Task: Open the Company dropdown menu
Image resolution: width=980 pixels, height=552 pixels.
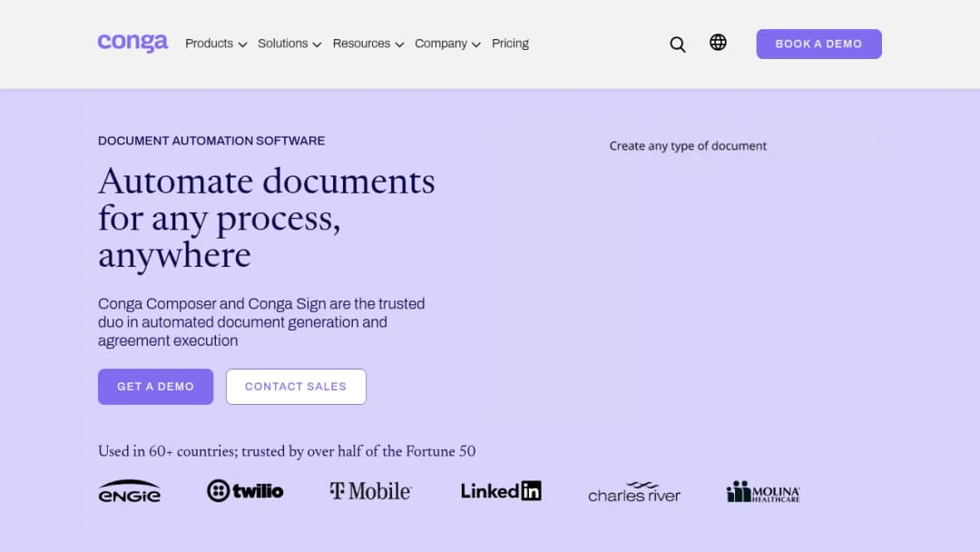Action: (447, 44)
